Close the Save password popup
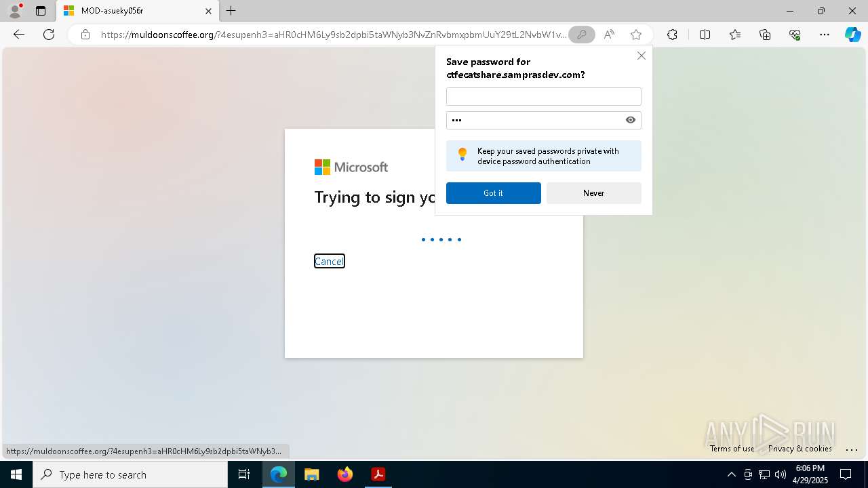 [x=642, y=56]
